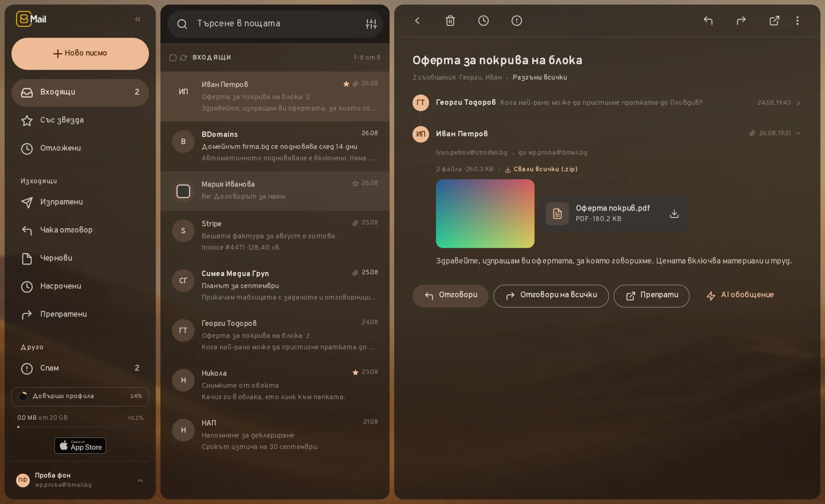Snooze the email with the clock icon
The image size is (825, 504).
pos(483,20)
